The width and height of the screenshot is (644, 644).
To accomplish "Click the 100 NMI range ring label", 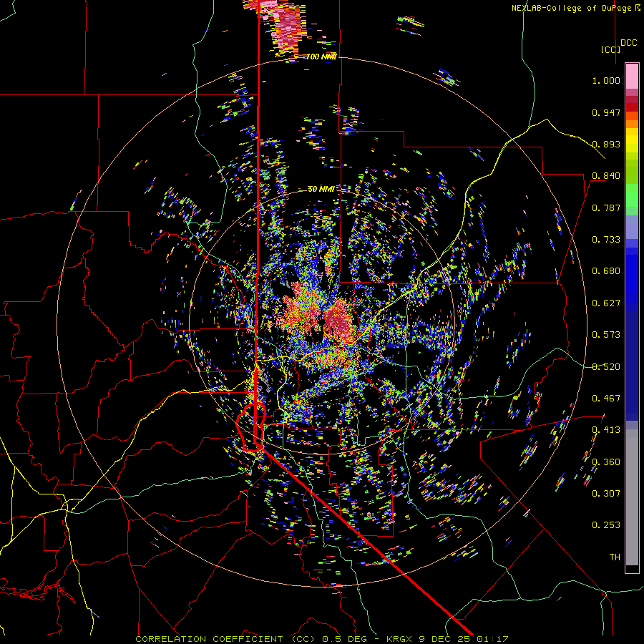I will click(321, 57).
